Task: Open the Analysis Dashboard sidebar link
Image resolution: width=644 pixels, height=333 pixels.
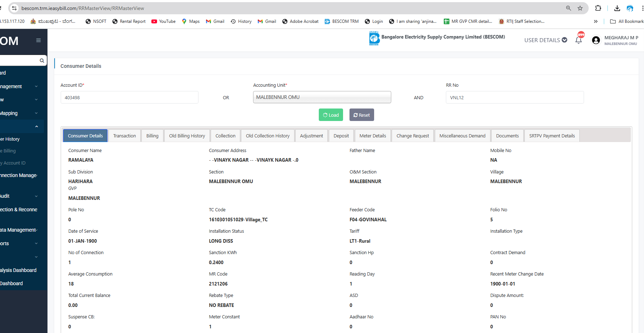Action: point(19,270)
